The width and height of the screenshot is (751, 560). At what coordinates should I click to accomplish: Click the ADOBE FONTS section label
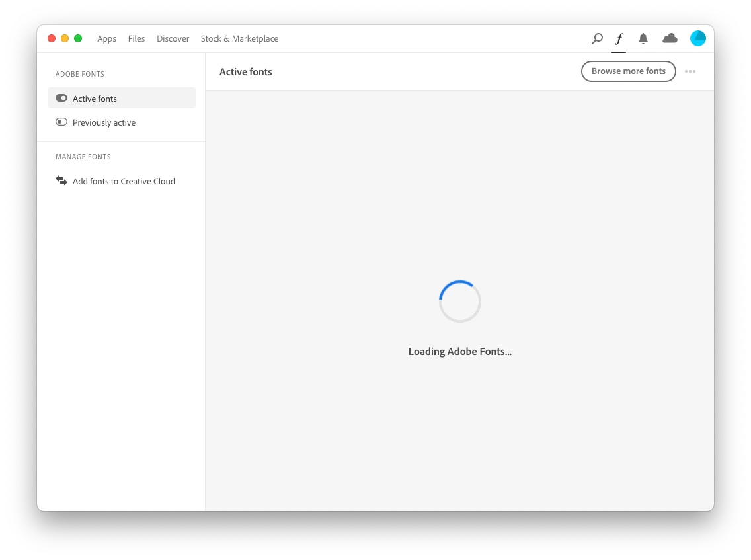[x=79, y=74]
